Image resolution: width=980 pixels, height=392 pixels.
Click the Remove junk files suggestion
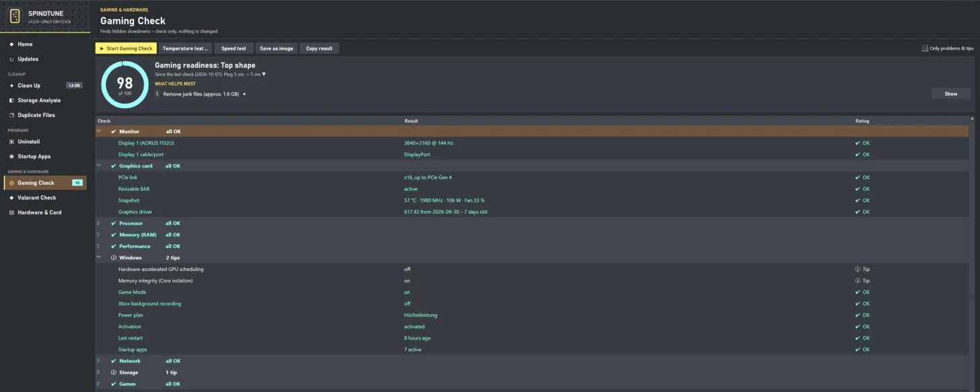coord(201,94)
